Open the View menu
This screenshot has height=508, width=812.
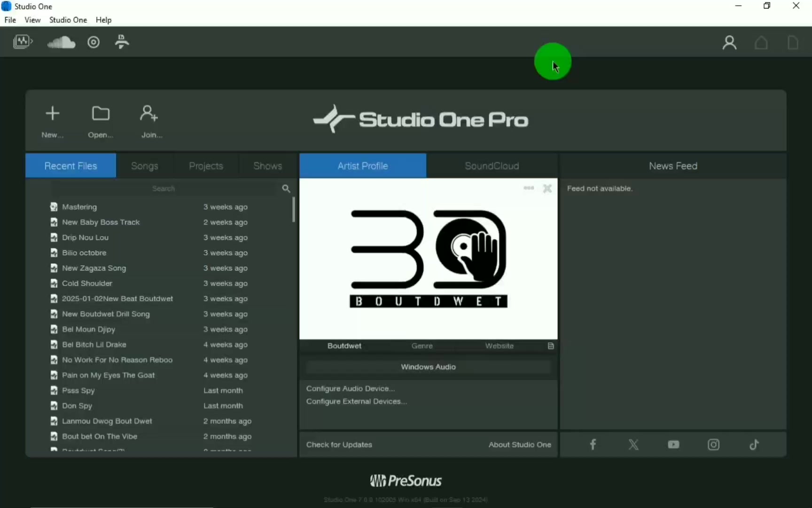click(x=32, y=20)
